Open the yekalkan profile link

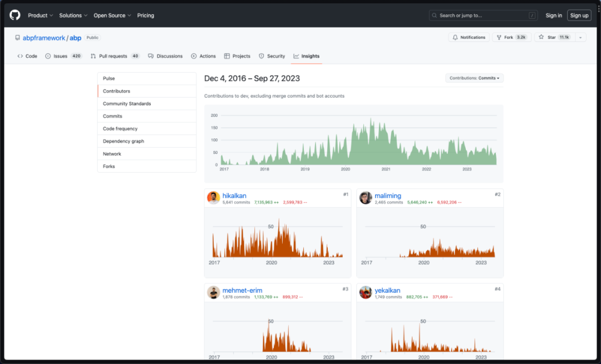pyautogui.click(x=387, y=290)
